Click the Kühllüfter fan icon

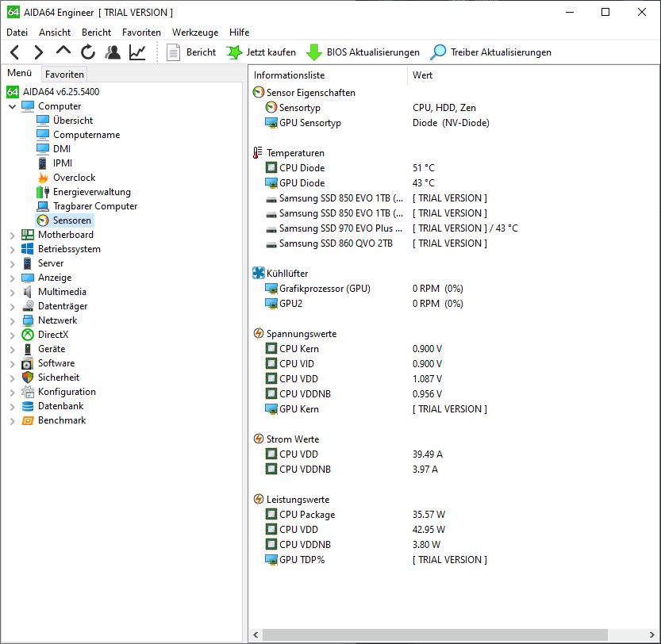(x=259, y=273)
